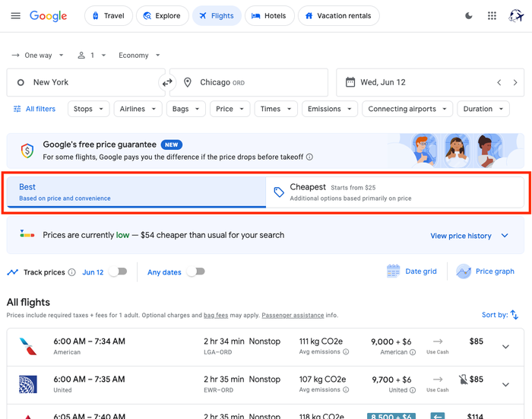Switch to the Hotels tab
This screenshot has width=532, height=419.
coord(269,16)
